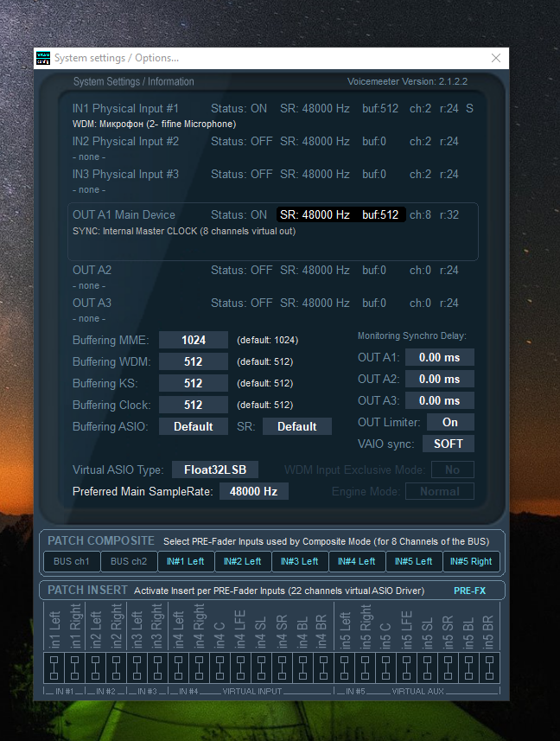Open Buffering WDM value selector
560x741 pixels.
click(x=194, y=362)
